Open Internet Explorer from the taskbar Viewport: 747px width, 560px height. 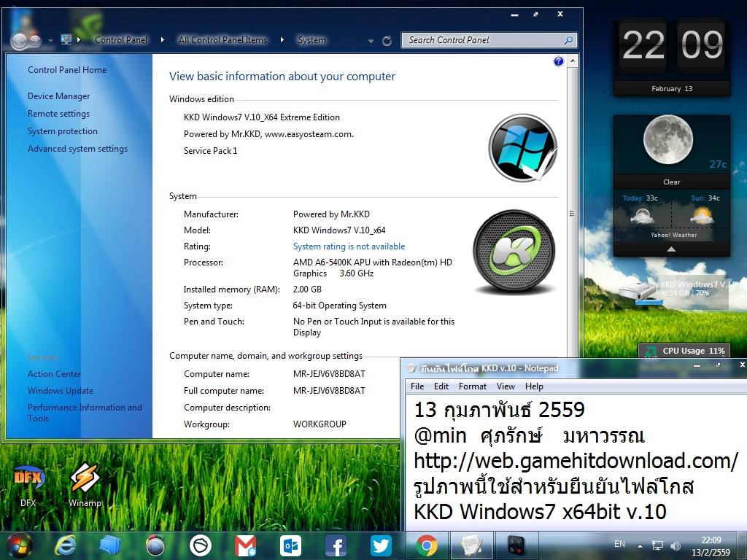click(x=65, y=545)
